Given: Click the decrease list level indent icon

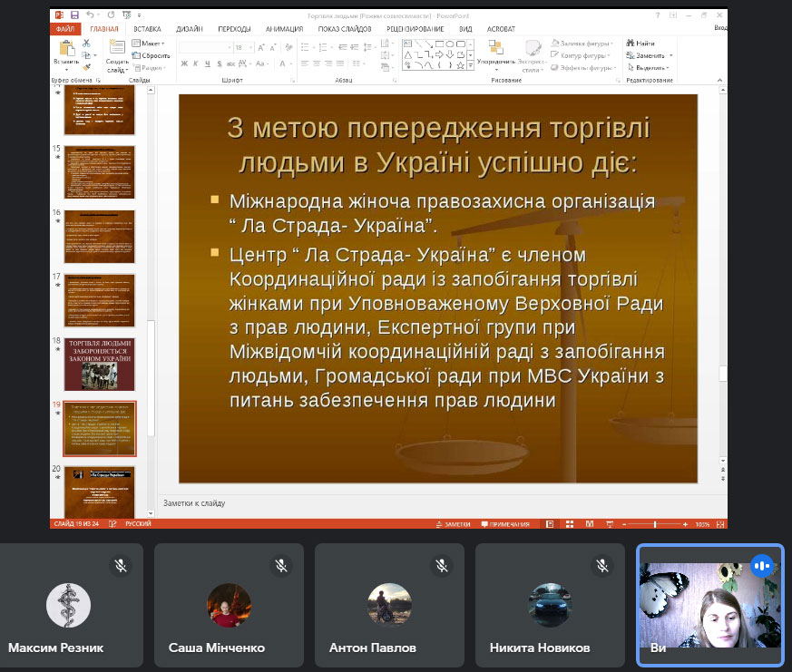Looking at the screenshot, I should point(343,47).
